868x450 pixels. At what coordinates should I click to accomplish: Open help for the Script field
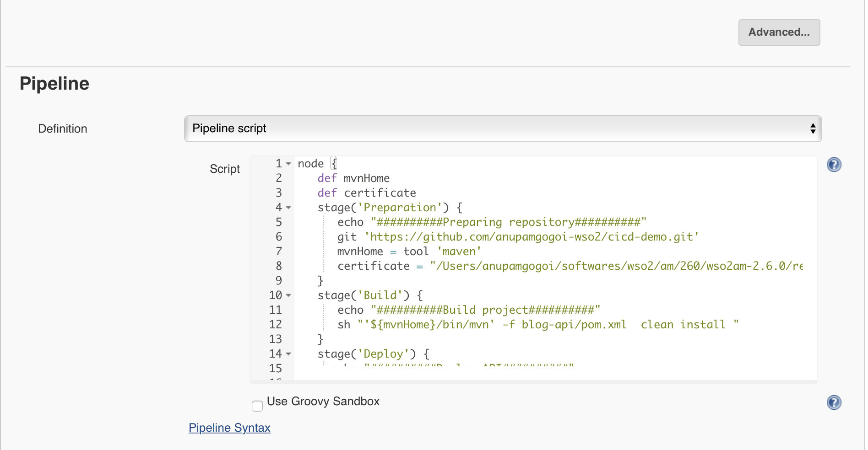point(834,165)
